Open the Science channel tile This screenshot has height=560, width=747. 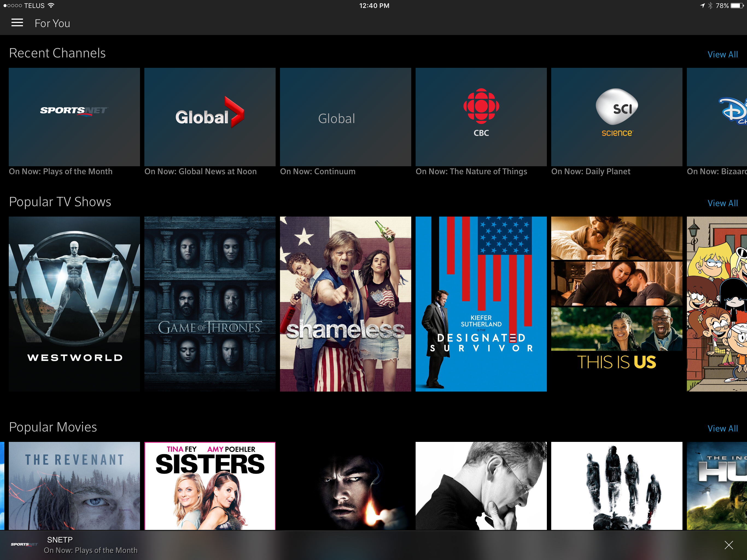pos(617,117)
